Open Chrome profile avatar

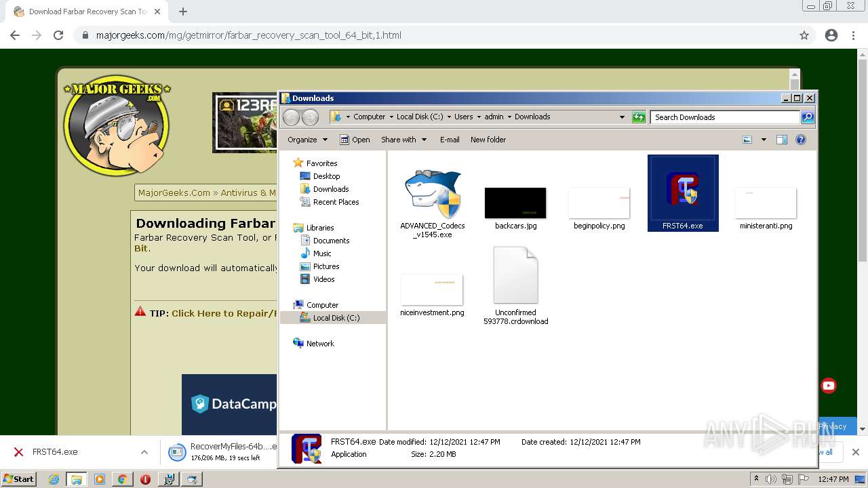click(x=831, y=35)
